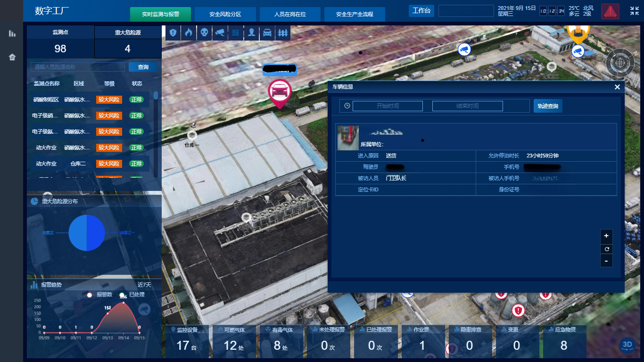The width and height of the screenshot is (644, 362).
Task: Click the red car map marker
Action: pyautogui.click(x=280, y=92)
